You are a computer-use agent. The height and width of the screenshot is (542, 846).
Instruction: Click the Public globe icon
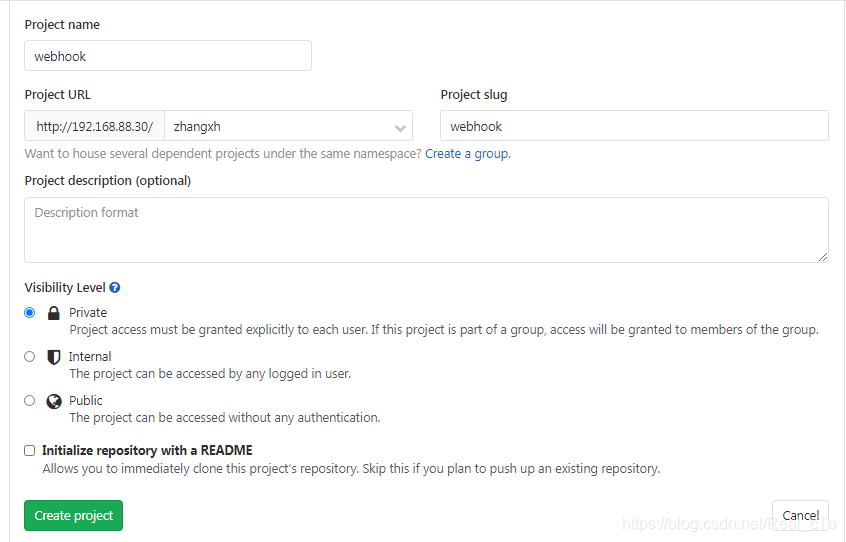click(54, 401)
